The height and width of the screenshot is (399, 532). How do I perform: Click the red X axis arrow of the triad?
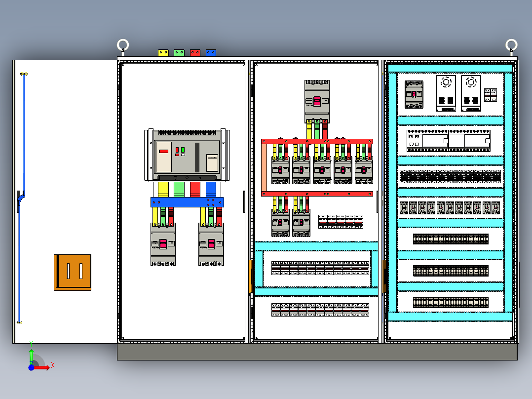(x=41, y=367)
